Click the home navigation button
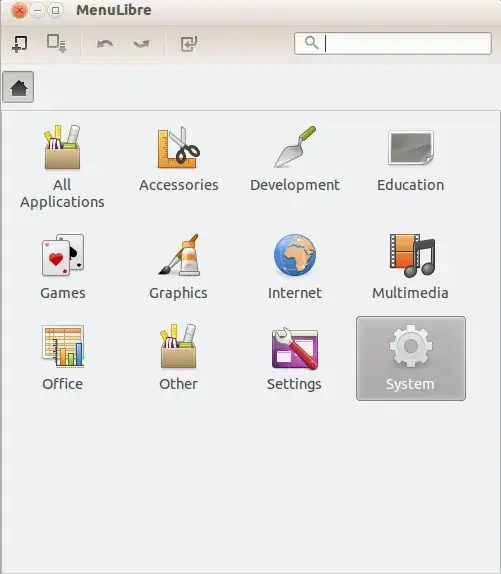The width and height of the screenshot is (501, 574). coord(18,87)
